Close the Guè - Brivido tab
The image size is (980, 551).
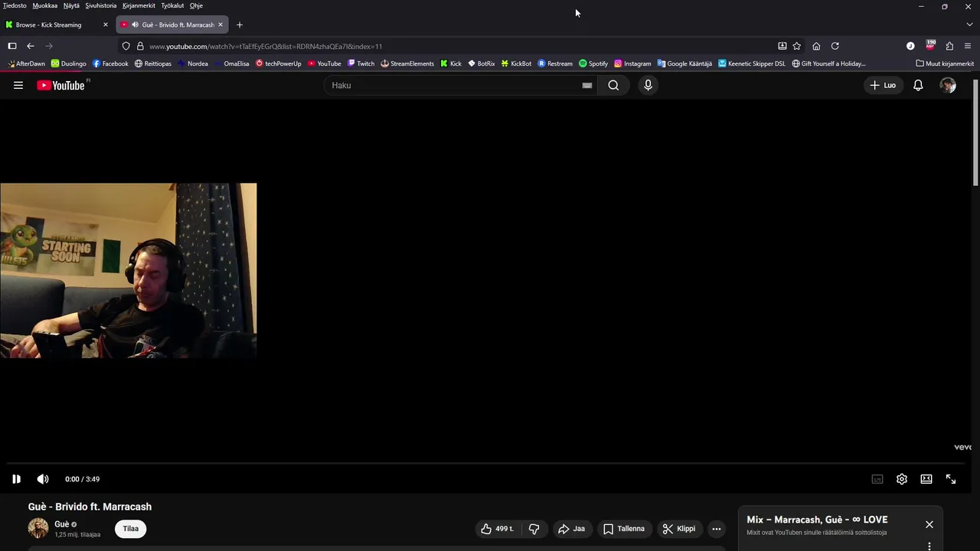click(220, 24)
